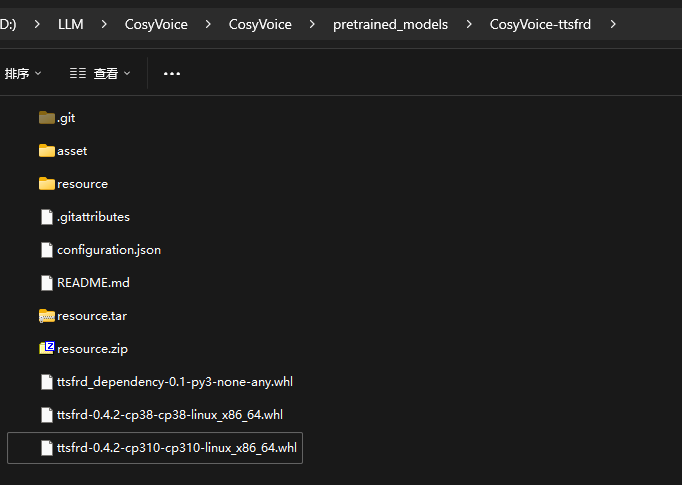Click the CosyVoice-ttsfrd breadcrumb
682x485 pixels.
(540, 24)
